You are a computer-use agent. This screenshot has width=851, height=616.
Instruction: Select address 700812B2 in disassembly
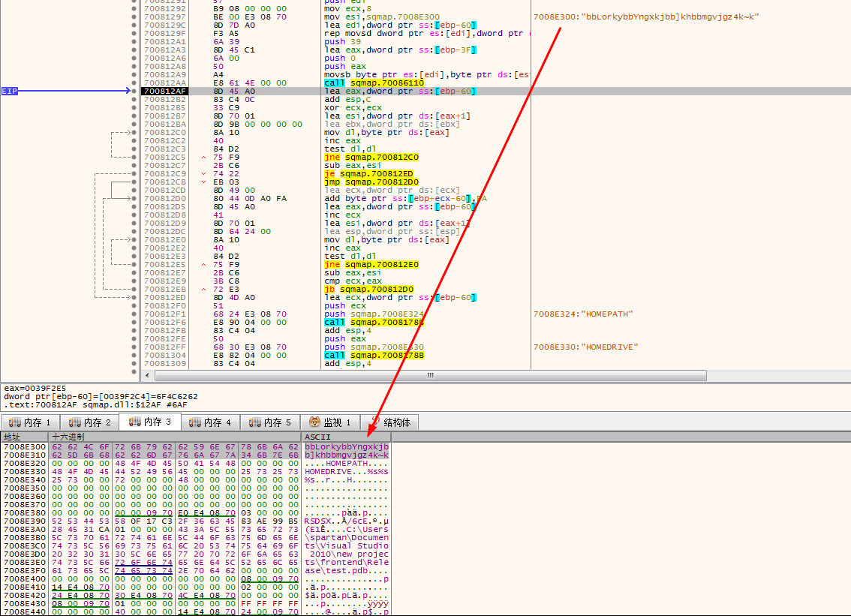164,99
